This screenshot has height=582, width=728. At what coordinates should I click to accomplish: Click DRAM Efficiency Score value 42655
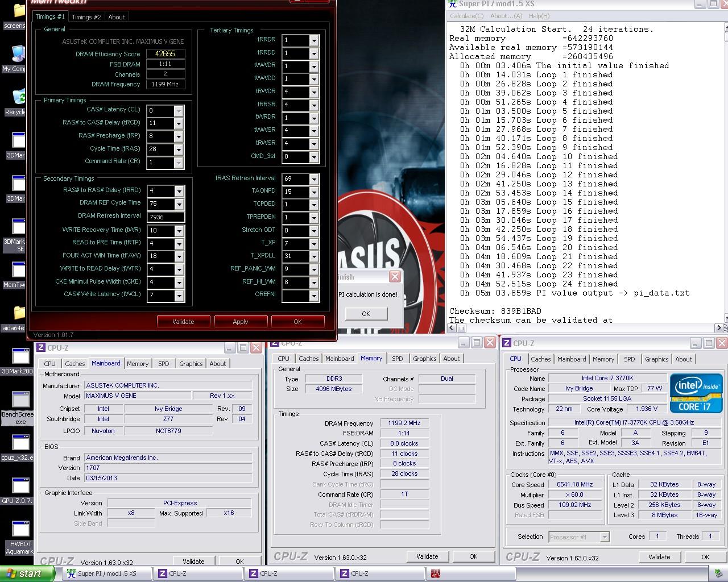(165, 54)
